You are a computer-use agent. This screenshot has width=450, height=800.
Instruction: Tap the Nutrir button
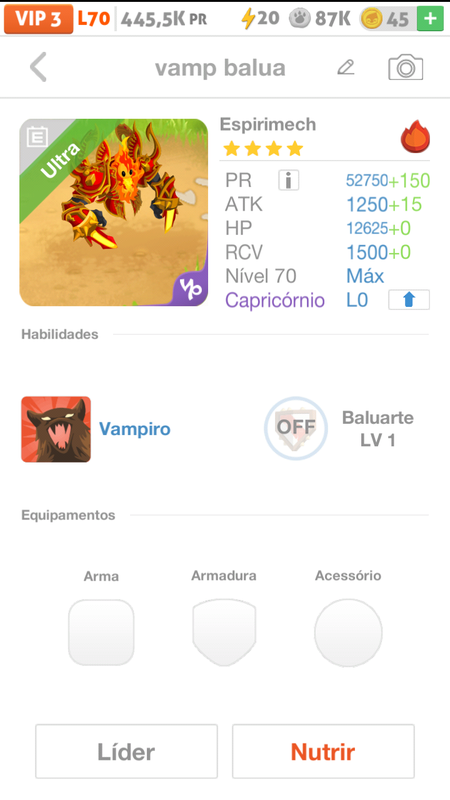click(323, 751)
